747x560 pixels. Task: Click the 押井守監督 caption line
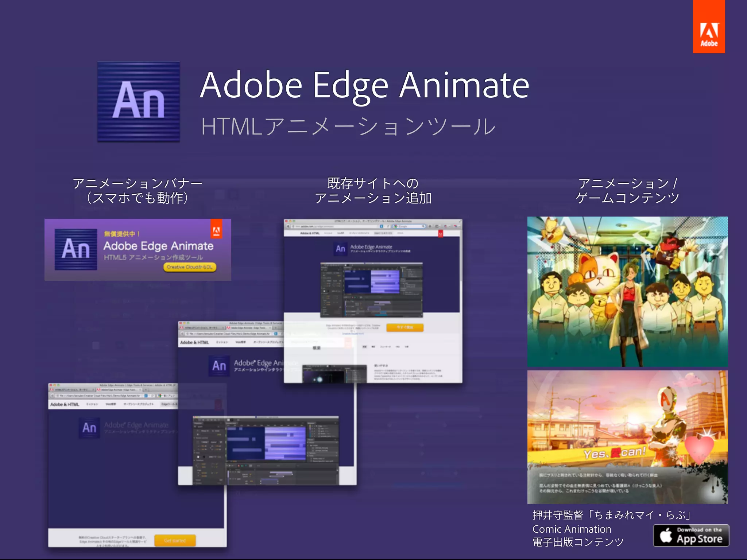pos(612,515)
